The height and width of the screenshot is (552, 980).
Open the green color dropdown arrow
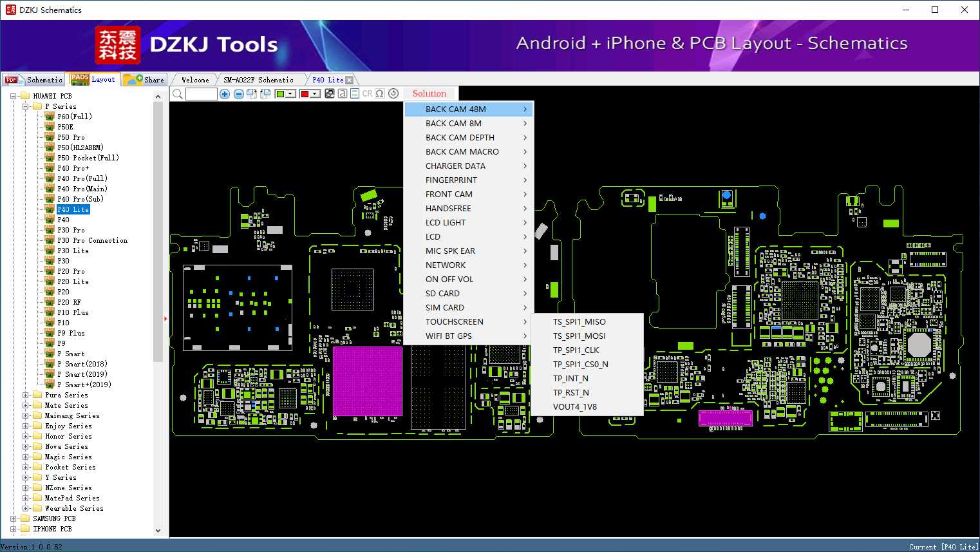click(x=291, y=94)
